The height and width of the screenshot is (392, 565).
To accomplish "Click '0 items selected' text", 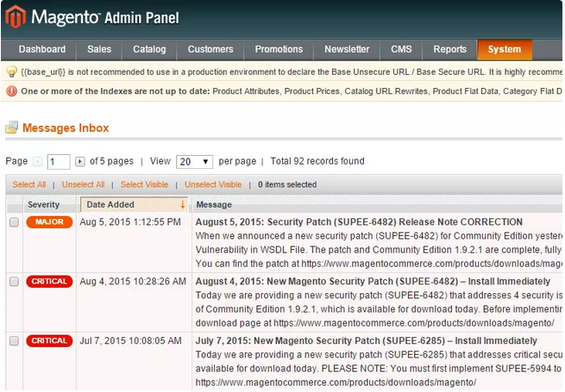I will tap(287, 184).
